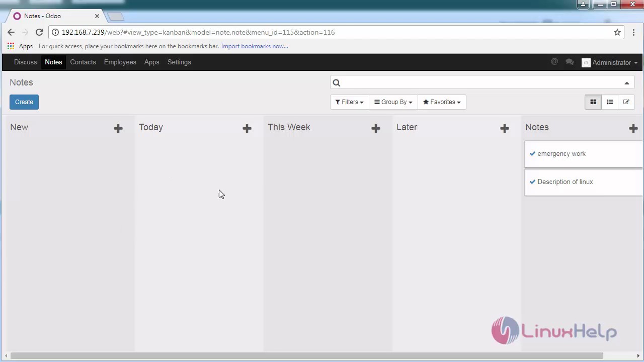Open the Discuss menu

click(x=25, y=62)
